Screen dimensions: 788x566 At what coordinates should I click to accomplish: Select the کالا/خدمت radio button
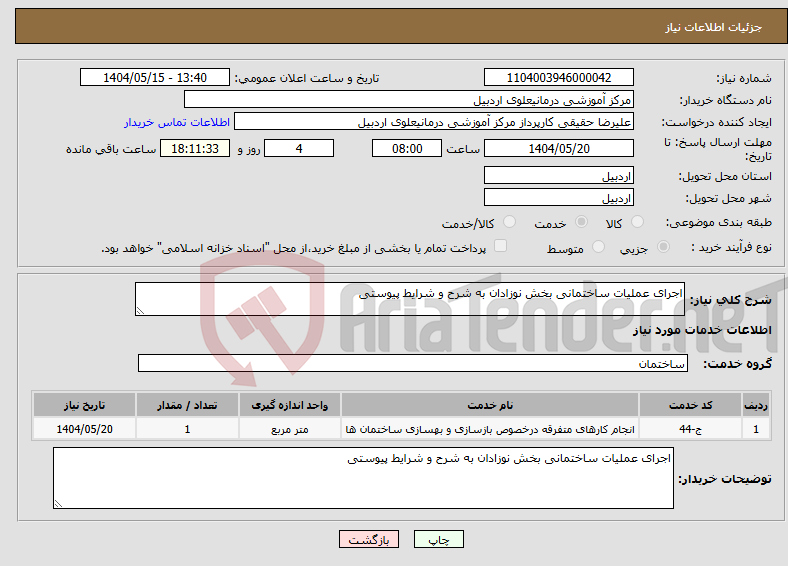[x=509, y=222]
